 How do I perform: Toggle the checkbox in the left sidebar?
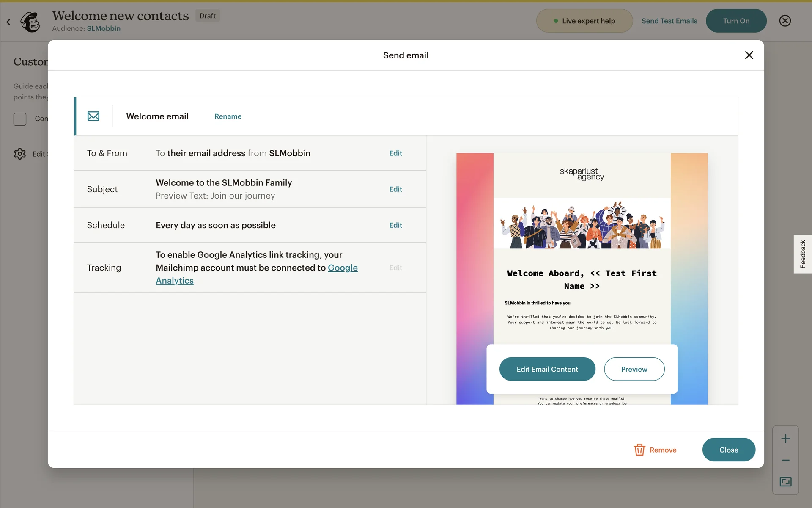(20, 119)
